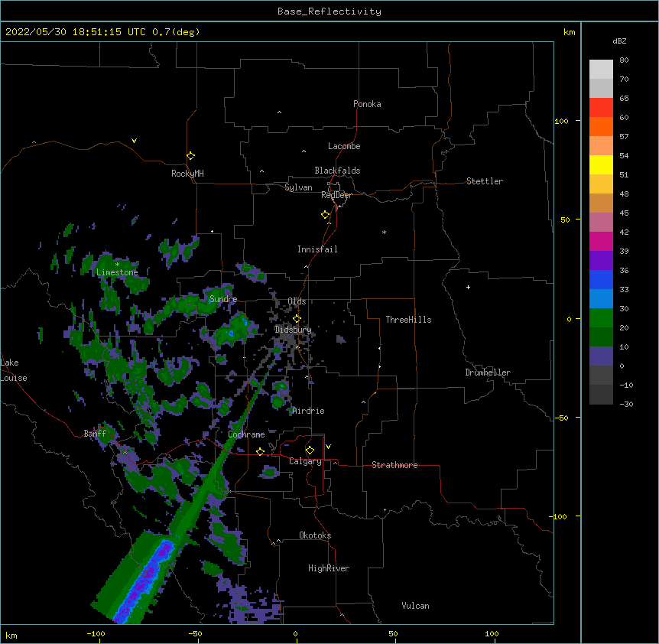Click the Calgary city label
The height and width of the screenshot is (644, 659).
pyautogui.click(x=305, y=461)
